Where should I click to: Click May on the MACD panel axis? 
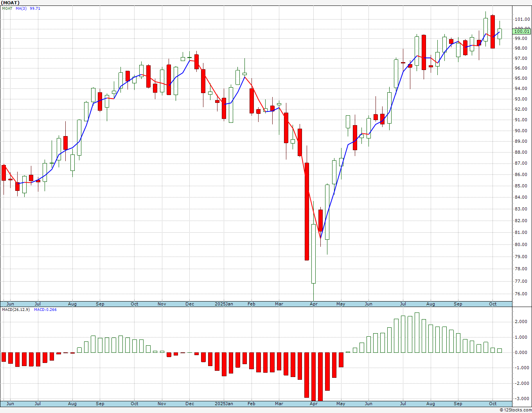click(x=341, y=404)
